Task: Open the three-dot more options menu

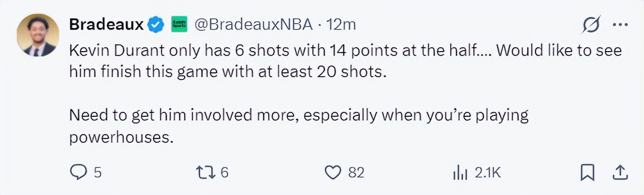Action: [619, 25]
